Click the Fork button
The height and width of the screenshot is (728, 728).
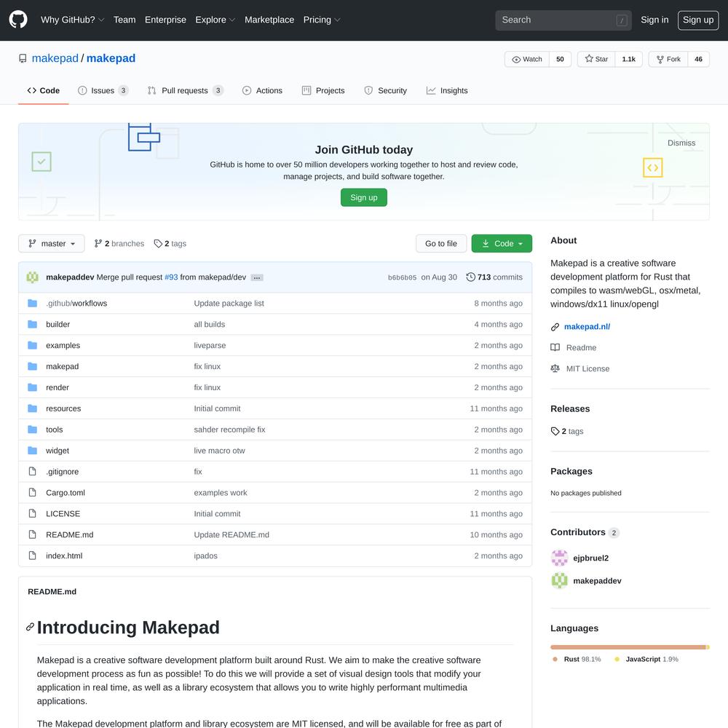point(668,59)
